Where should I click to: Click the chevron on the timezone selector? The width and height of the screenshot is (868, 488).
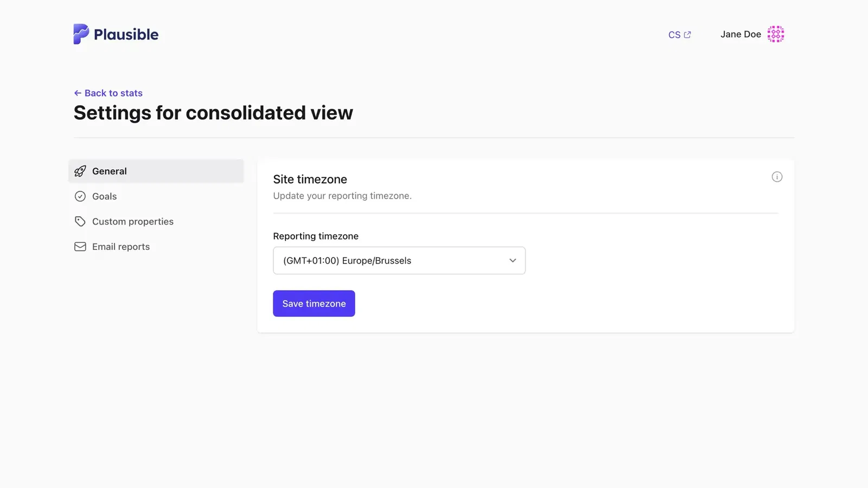pyautogui.click(x=512, y=260)
